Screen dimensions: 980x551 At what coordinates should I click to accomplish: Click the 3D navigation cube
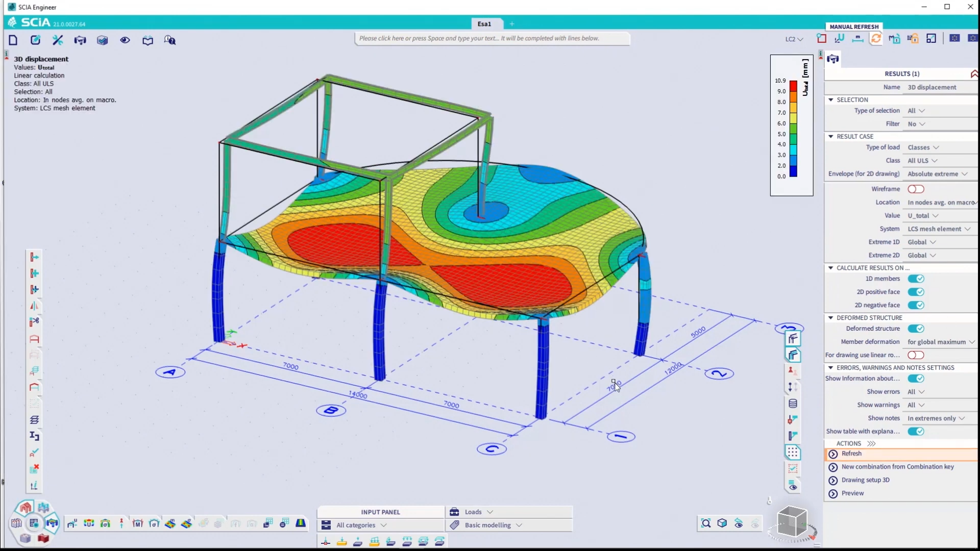point(792,522)
